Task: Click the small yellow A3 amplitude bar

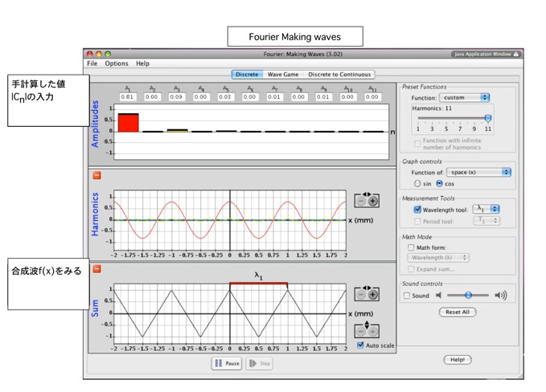Action: 177,130
